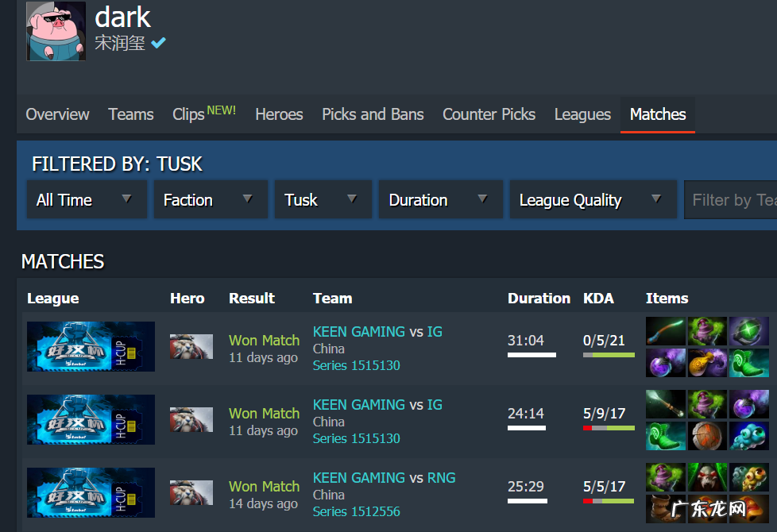Open the Faction filter dropdown
777x532 pixels.
[211, 199]
